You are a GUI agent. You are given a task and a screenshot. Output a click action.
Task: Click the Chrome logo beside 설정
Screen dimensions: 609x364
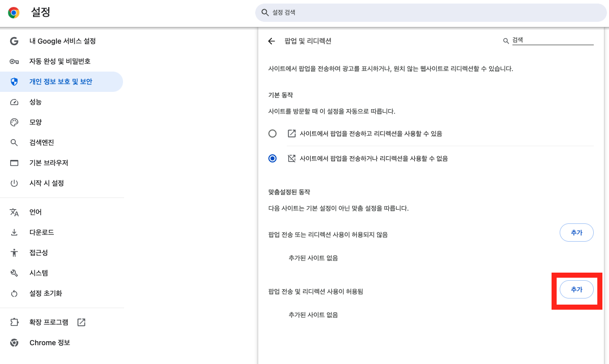(14, 12)
